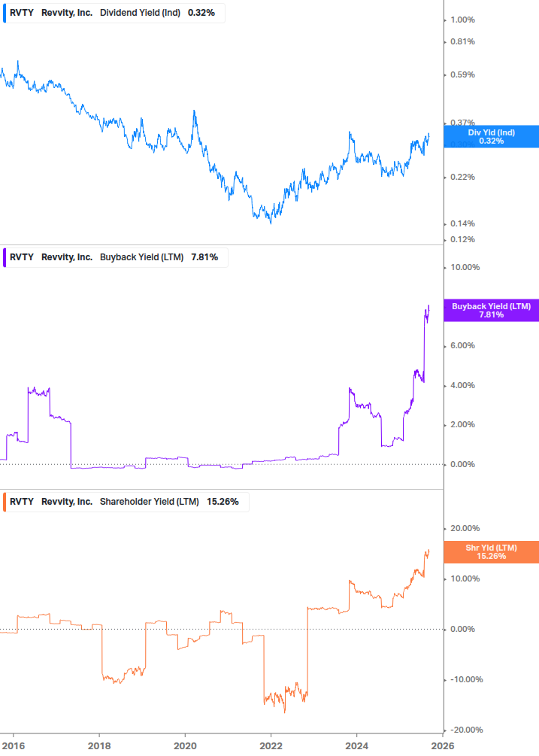Click the 2.00% tick on buyback yield axis
The width and height of the screenshot is (539, 756).
coord(462,425)
